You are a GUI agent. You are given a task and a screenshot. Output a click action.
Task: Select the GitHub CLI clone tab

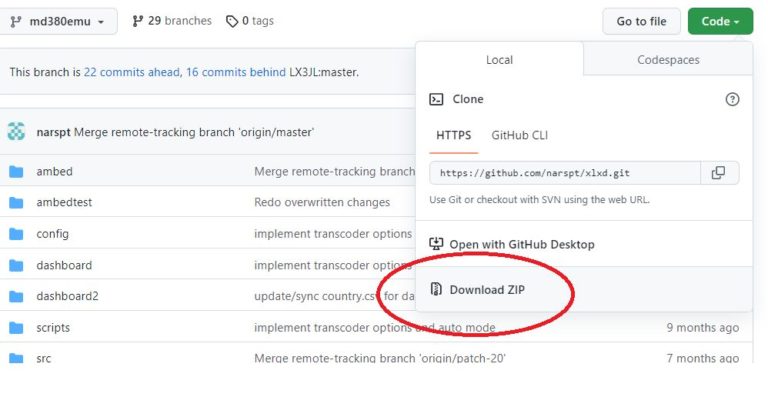point(519,136)
